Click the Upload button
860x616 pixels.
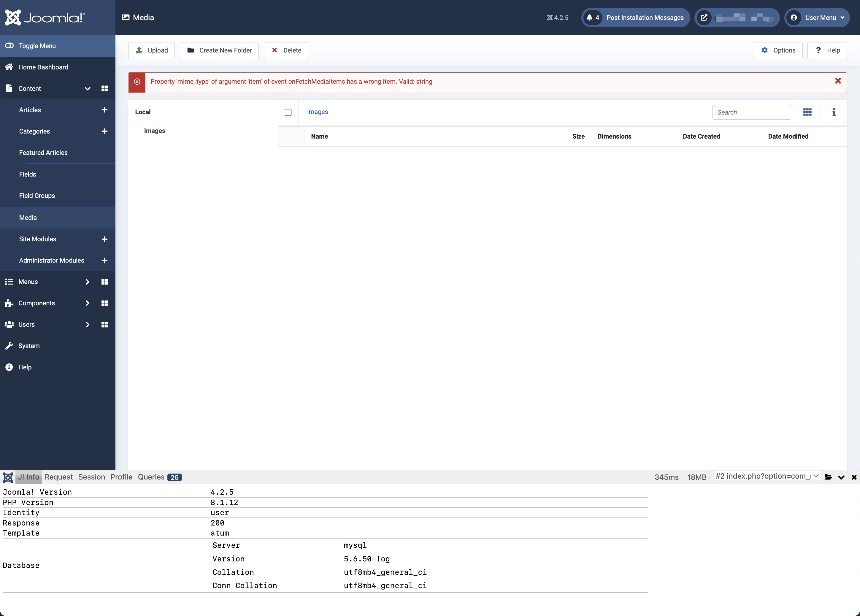151,50
